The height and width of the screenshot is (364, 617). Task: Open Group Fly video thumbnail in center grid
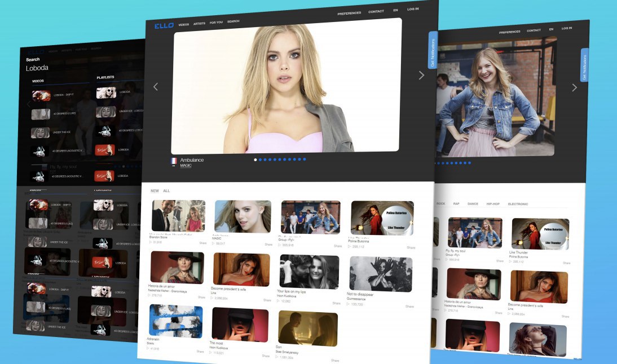[x=311, y=217]
